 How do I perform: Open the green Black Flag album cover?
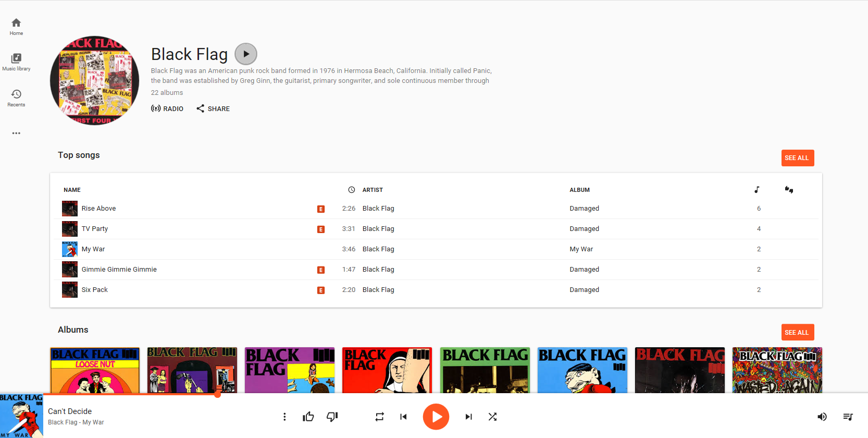(485, 370)
